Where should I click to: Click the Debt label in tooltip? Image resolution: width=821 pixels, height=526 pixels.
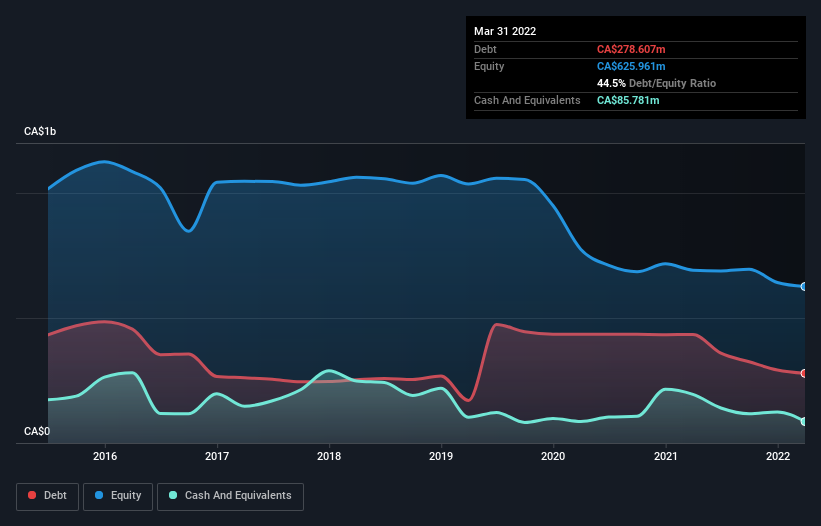click(x=485, y=49)
